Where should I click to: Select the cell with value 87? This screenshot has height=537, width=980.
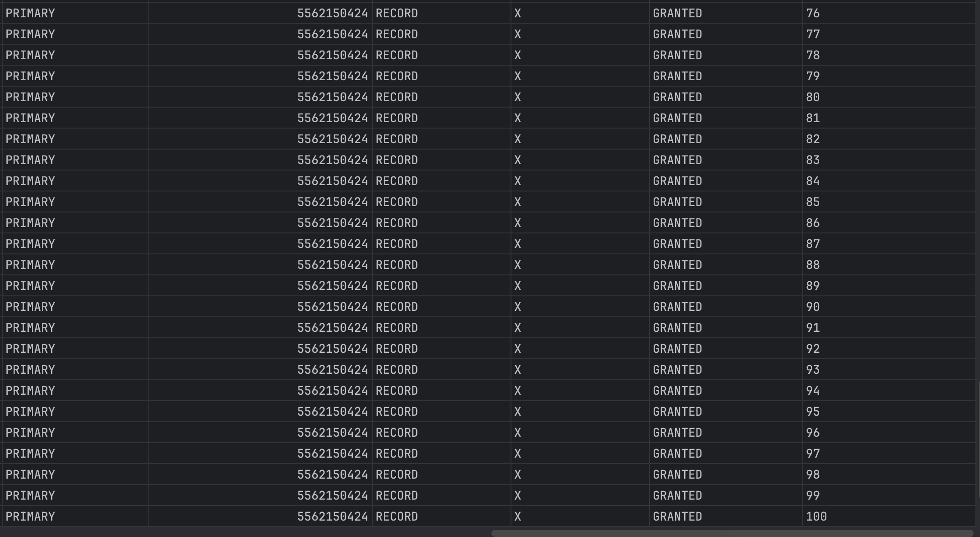(x=813, y=244)
